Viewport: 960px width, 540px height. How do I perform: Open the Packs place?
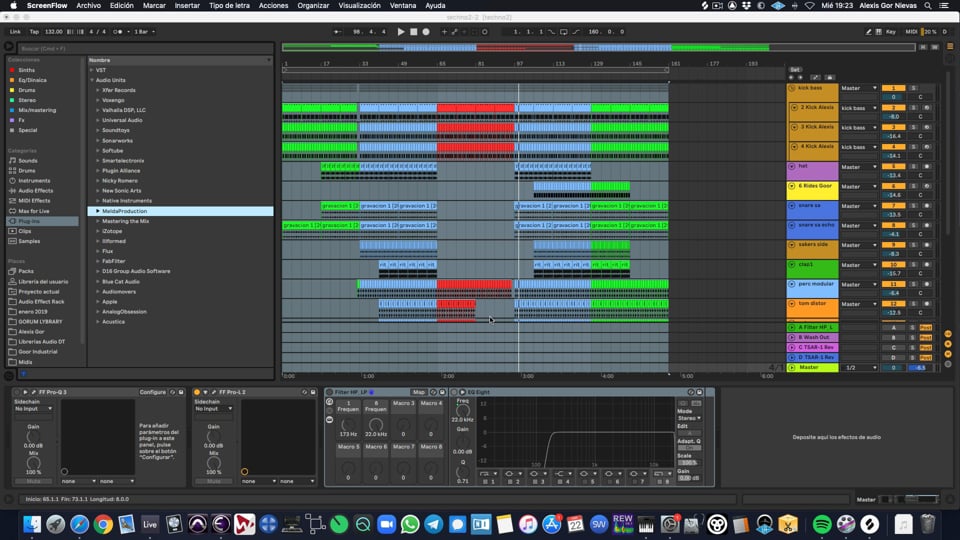point(26,271)
